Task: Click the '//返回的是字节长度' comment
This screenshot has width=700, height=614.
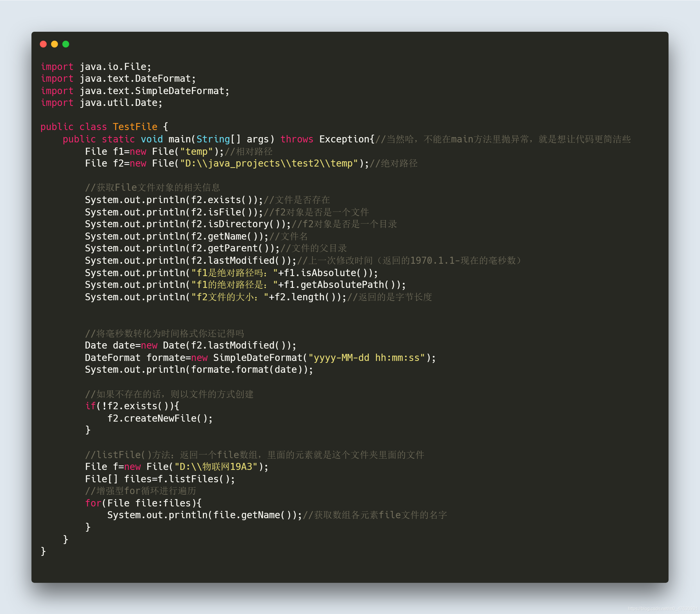Action: 389,297
